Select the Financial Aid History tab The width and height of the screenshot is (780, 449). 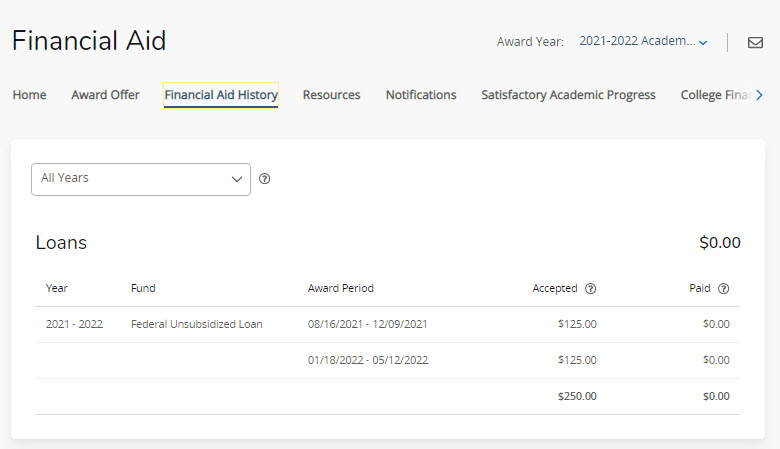pos(221,95)
